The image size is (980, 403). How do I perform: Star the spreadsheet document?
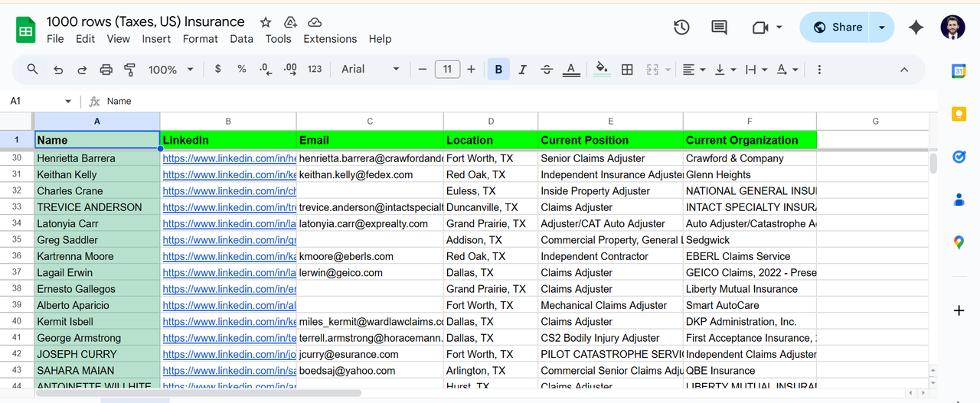pos(266,22)
